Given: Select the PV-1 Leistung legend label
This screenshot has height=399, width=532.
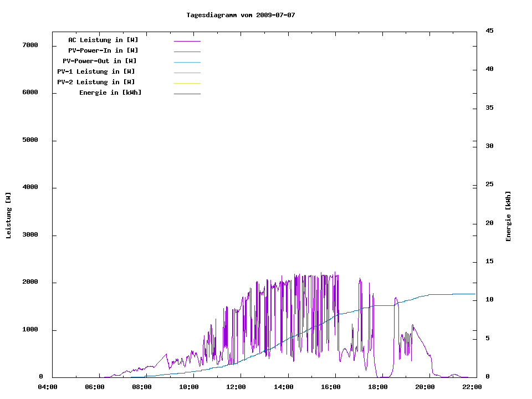Looking at the screenshot, I should click(x=96, y=71).
